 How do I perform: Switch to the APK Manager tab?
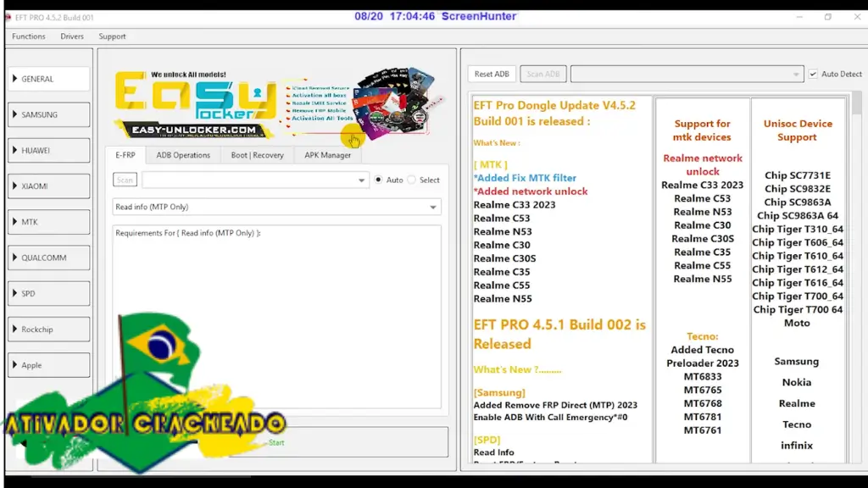click(x=327, y=155)
